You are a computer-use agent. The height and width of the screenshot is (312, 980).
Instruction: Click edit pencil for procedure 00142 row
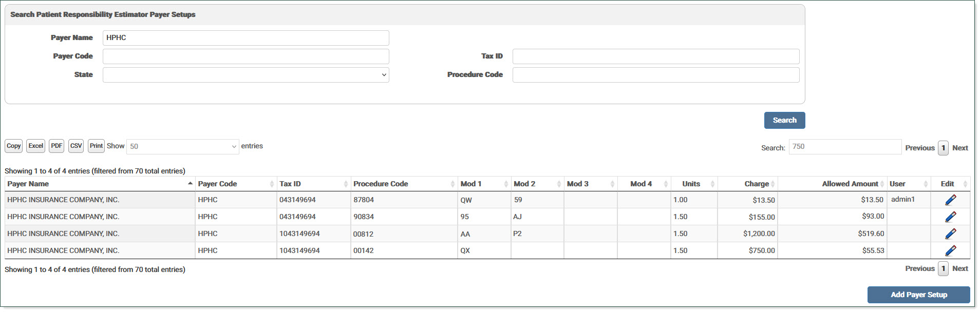[x=950, y=251]
